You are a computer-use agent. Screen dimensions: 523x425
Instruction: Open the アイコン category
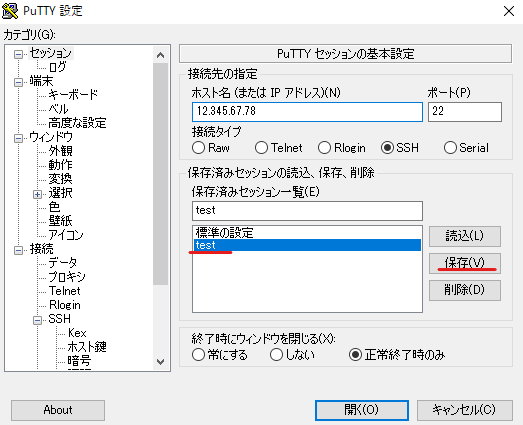pyautogui.click(x=66, y=235)
